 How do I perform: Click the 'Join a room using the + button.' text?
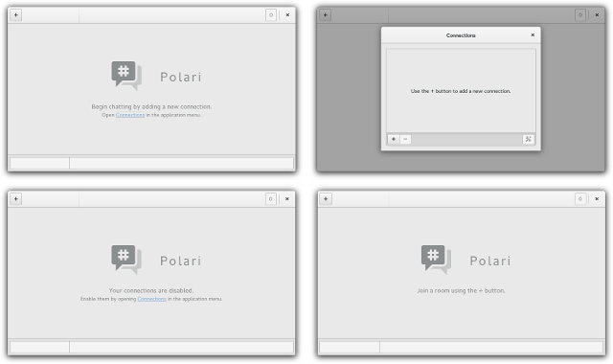pos(461,290)
